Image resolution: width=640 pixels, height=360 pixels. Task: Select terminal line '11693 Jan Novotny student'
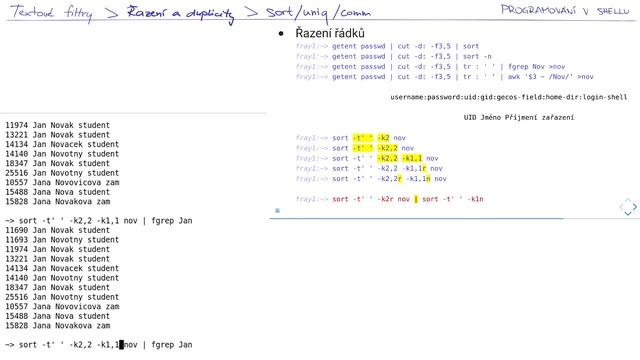tap(62, 240)
